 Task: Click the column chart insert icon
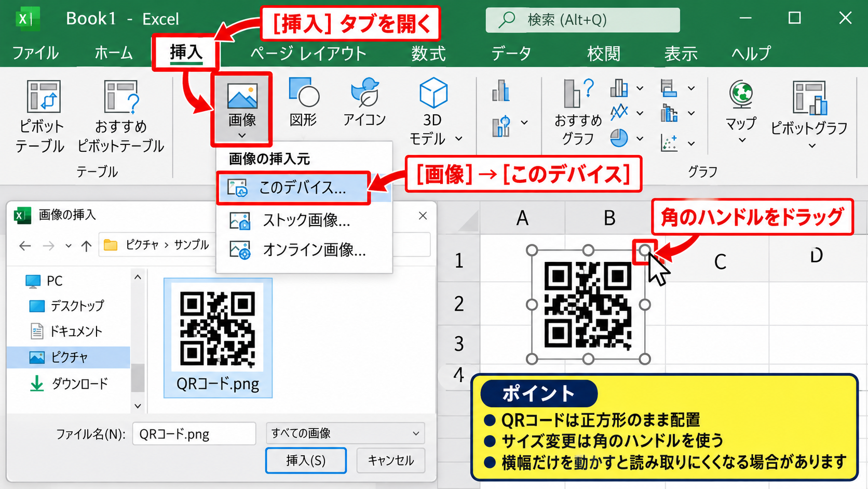click(x=619, y=88)
